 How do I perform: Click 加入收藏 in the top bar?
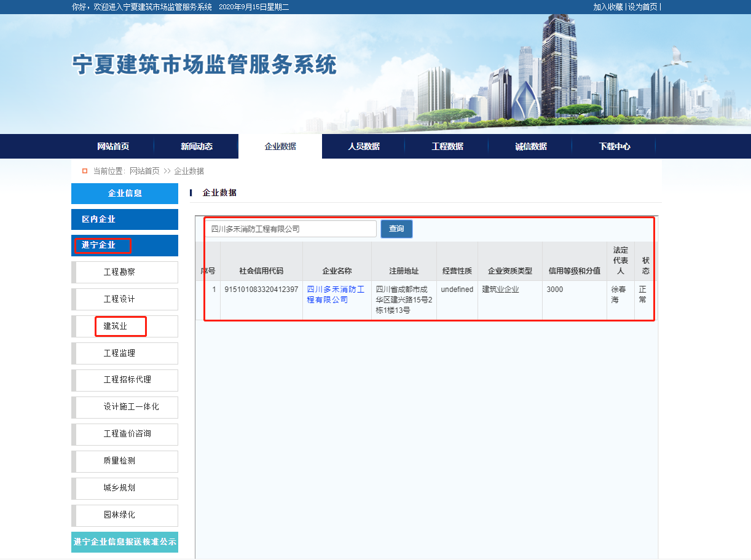coord(608,7)
